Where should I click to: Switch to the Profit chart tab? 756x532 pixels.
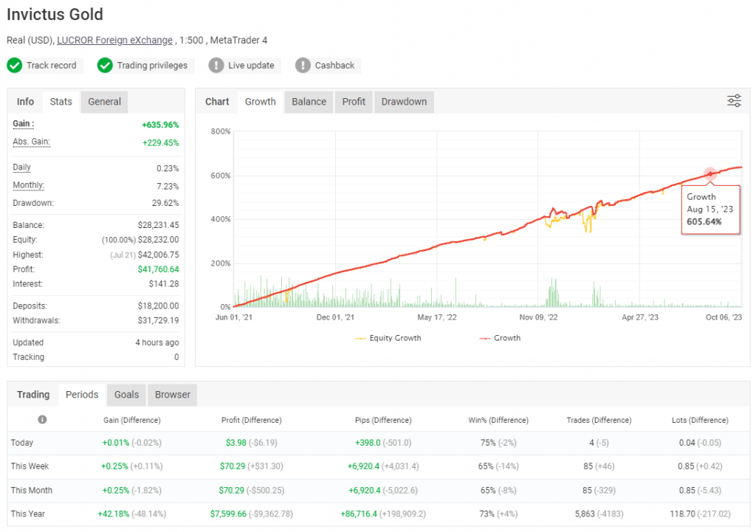[x=354, y=101]
